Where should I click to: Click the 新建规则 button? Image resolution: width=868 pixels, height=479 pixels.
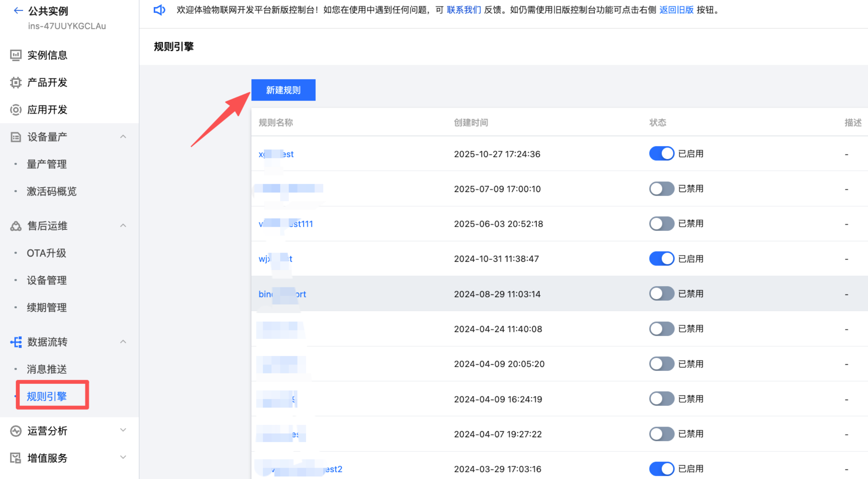tap(283, 90)
